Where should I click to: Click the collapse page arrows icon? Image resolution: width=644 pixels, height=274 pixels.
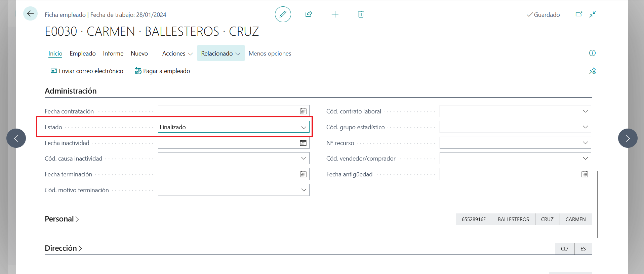point(593,14)
